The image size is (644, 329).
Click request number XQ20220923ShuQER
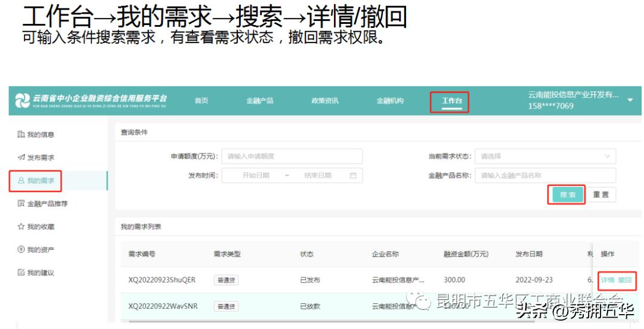[x=162, y=280]
